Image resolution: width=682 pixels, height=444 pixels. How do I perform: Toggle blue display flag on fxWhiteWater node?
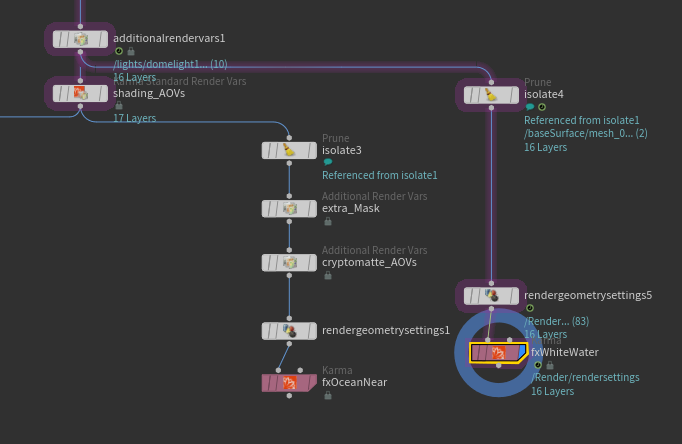[x=522, y=353]
